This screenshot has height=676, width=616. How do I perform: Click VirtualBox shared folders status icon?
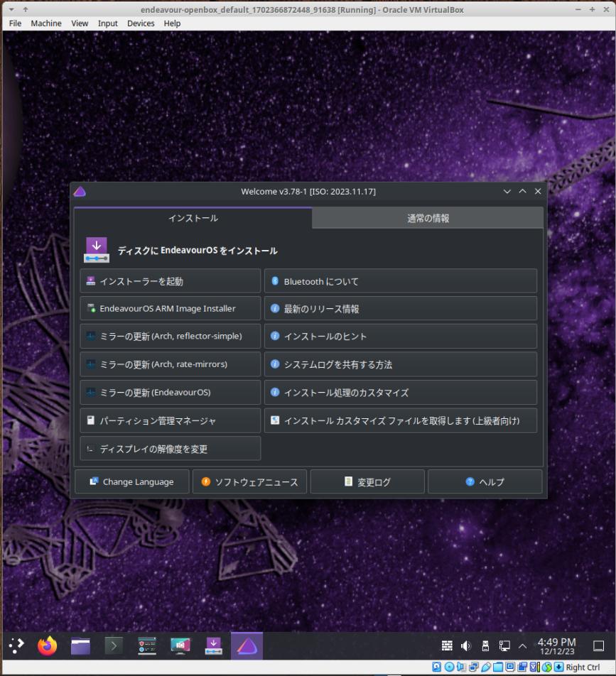coord(498,667)
